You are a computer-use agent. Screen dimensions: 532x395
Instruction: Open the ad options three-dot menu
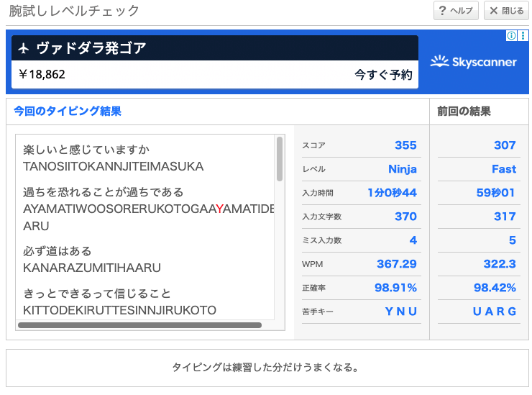point(521,36)
